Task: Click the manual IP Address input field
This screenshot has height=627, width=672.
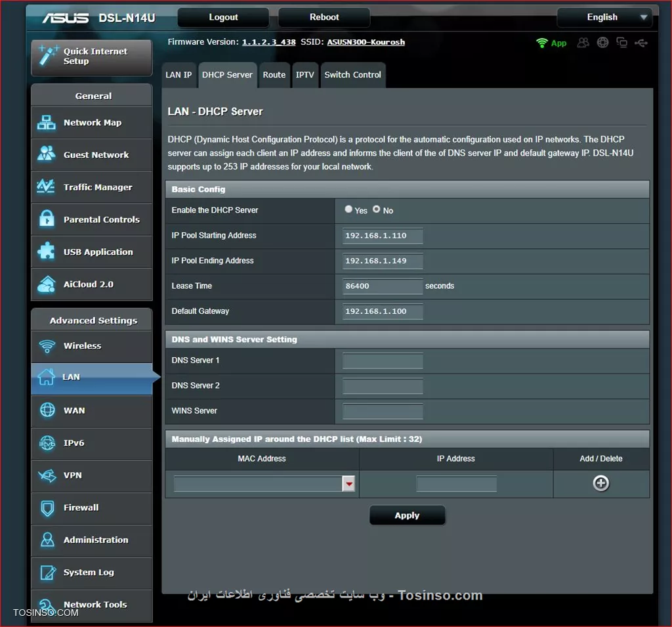Action: [x=457, y=484]
